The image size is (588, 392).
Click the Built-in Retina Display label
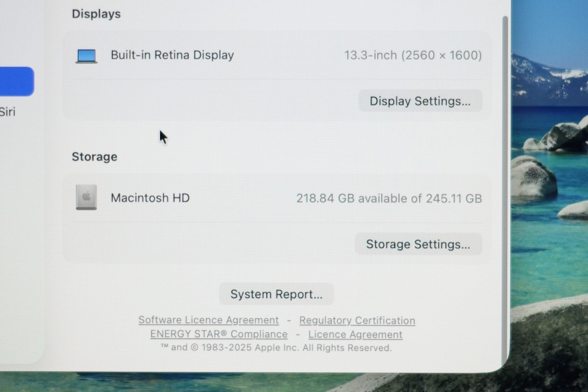172,55
